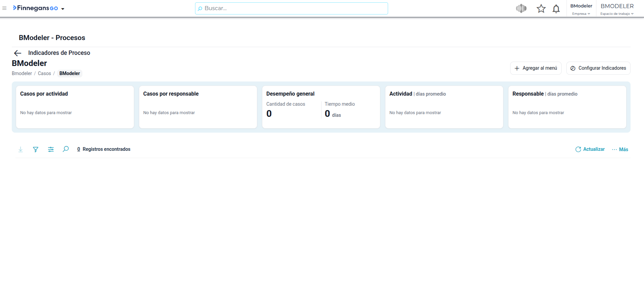This screenshot has width=644, height=305.
Task: Go back with the left arrow icon
Action: pyautogui.click(x=17, y=53)
